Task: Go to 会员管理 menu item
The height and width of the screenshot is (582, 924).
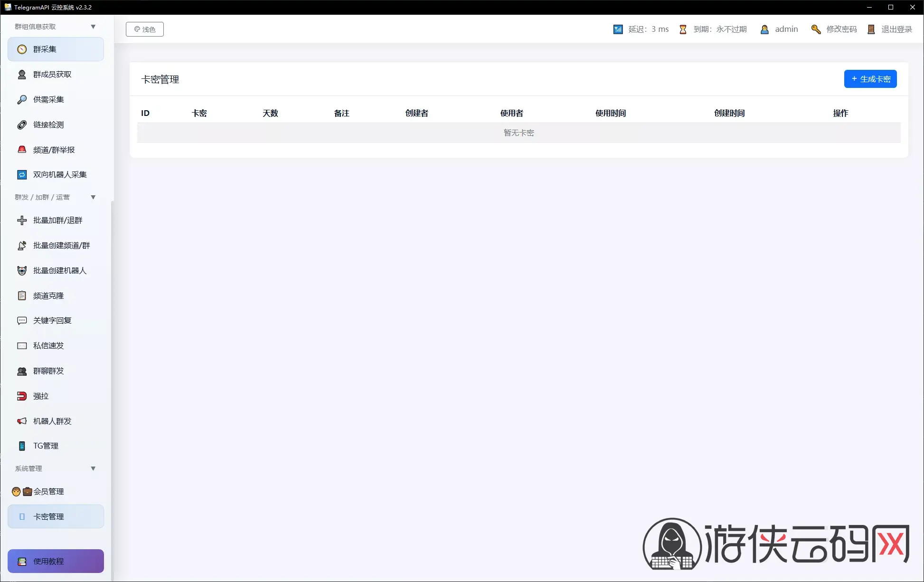Action: click(x=56, y=491)
